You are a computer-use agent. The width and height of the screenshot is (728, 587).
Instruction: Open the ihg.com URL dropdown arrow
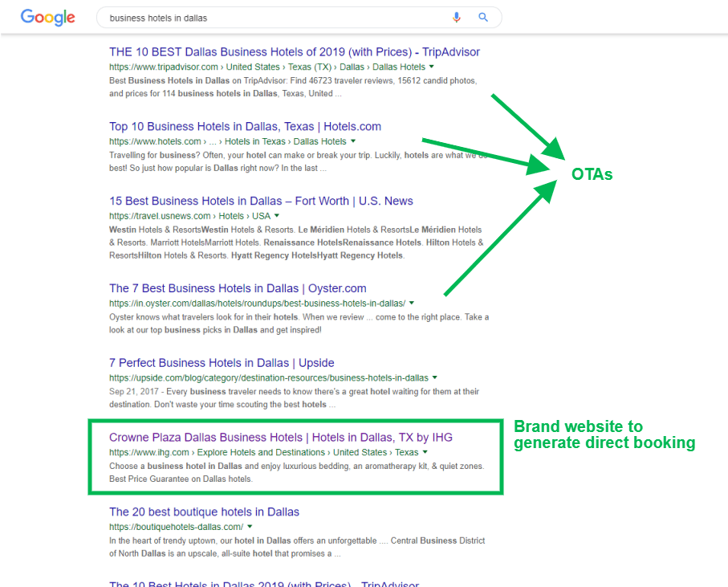point(425,452)
